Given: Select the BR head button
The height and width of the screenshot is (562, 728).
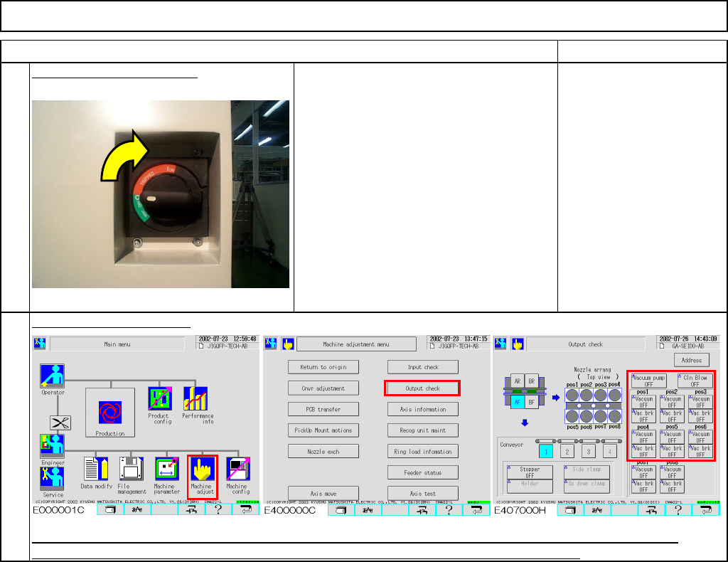Looking at the screenshot, I should coord(532,381).
